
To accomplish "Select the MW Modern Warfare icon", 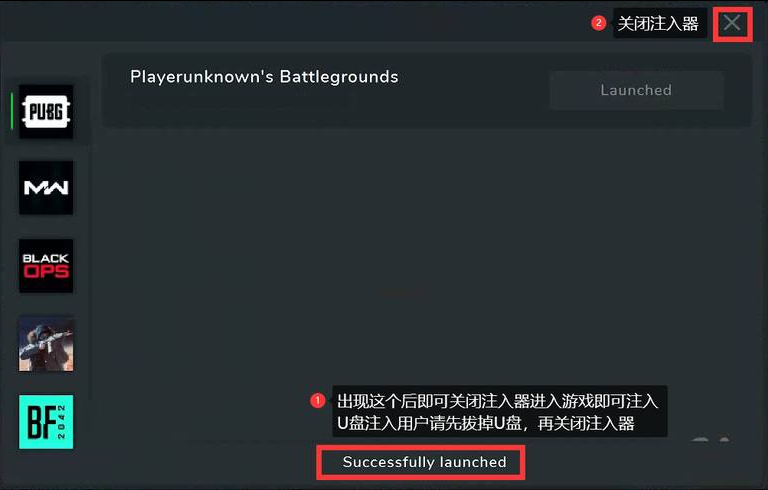I will click(x=46, y=188).
